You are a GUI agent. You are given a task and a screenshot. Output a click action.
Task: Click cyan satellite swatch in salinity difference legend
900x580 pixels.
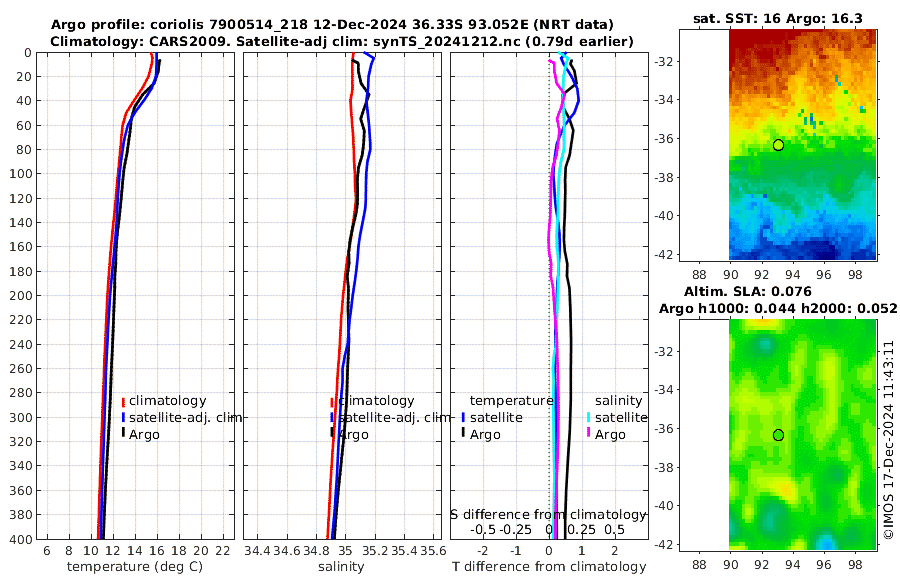(589, 417)
